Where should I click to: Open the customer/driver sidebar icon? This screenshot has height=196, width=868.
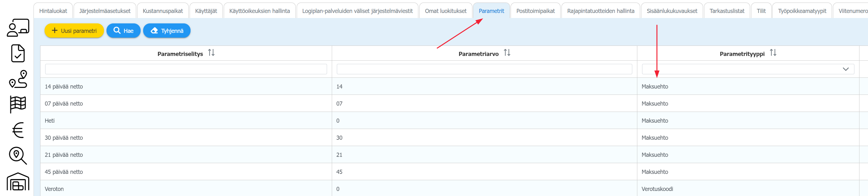18,28
